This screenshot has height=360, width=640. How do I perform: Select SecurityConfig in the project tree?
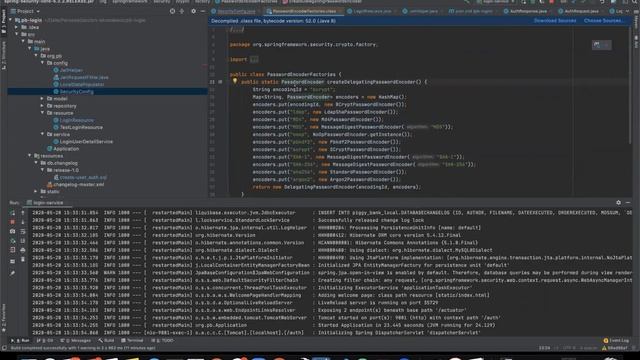[x=77, y=92]
